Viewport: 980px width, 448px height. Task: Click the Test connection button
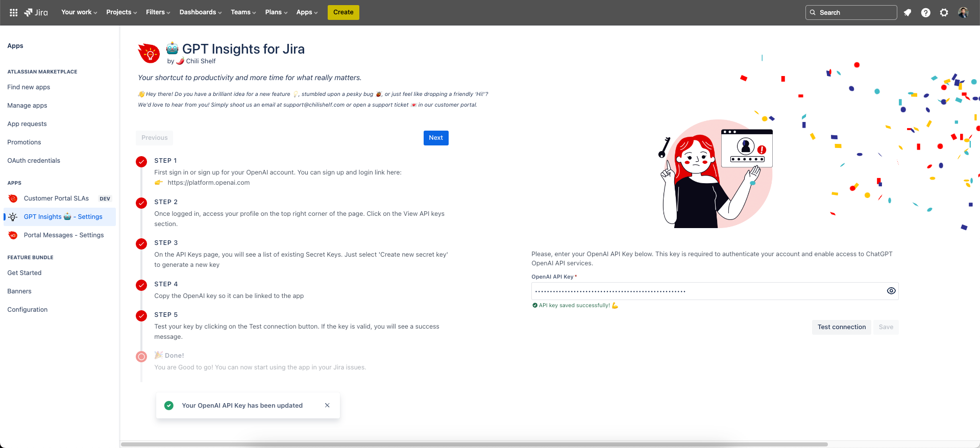pyautogui.click(x=842, y=327)
